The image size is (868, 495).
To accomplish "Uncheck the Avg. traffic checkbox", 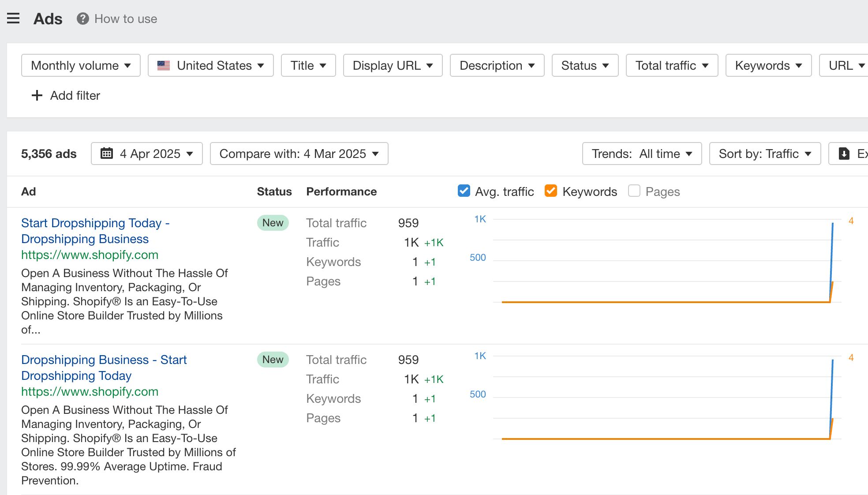I will [463, 191].
